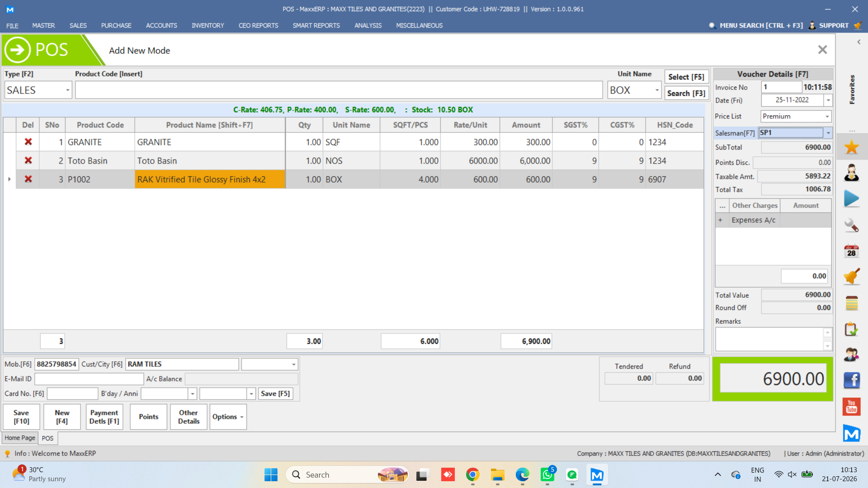Click the E-Mail ID field
Viewport: 868px width, 488px height.
click(89, 379)
